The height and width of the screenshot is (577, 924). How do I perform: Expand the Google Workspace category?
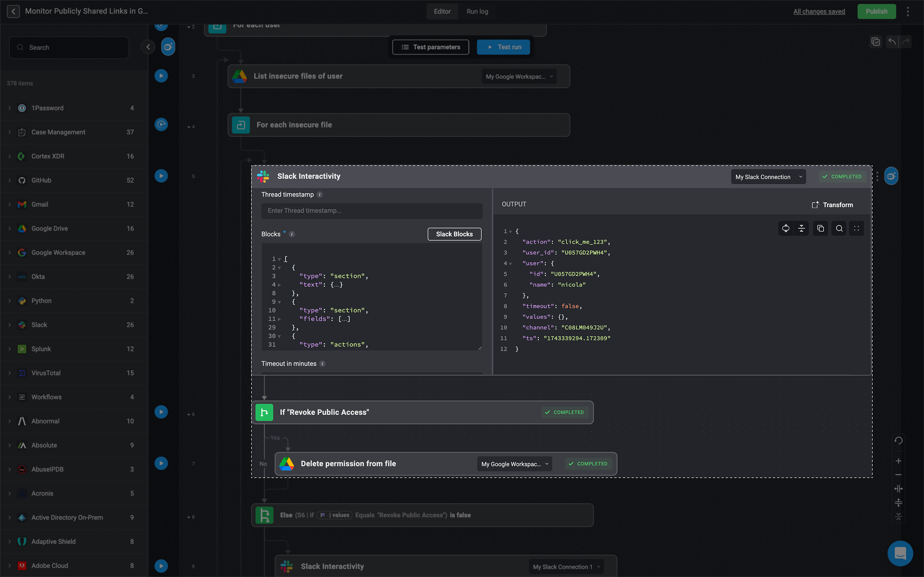(x=10, y=253)
